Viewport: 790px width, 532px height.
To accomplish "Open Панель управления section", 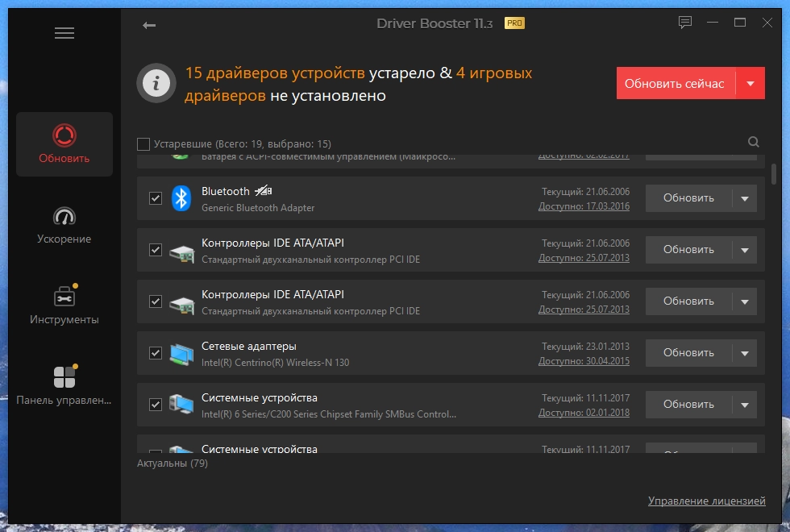I will coord(64,385).
